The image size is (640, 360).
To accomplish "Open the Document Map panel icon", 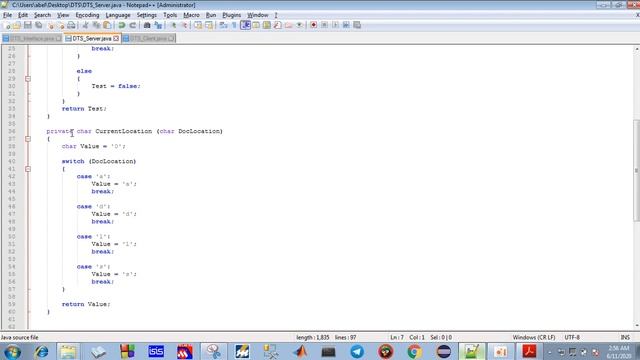I will [267, 25].
